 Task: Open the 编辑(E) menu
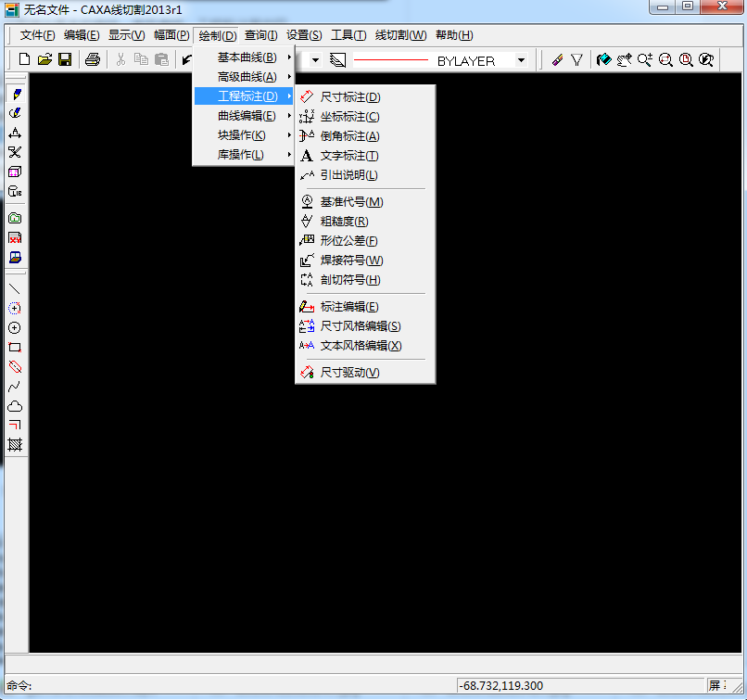click(x=82, y=35)
